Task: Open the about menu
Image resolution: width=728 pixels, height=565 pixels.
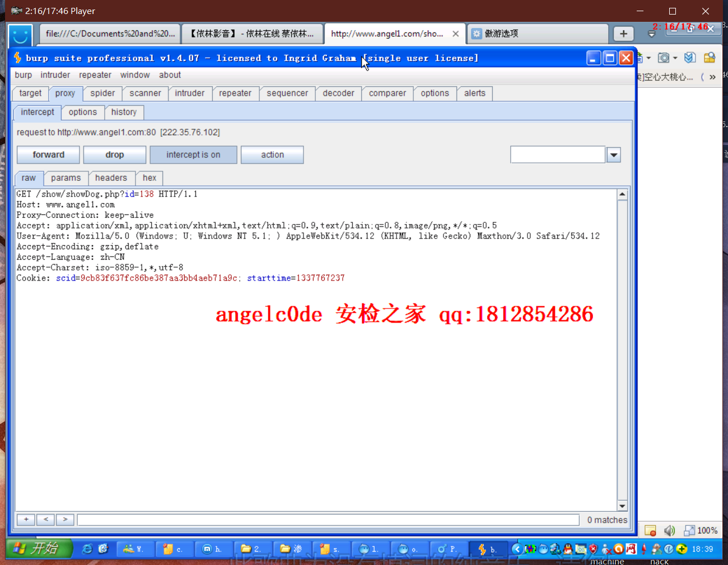Action: [170, 75]
